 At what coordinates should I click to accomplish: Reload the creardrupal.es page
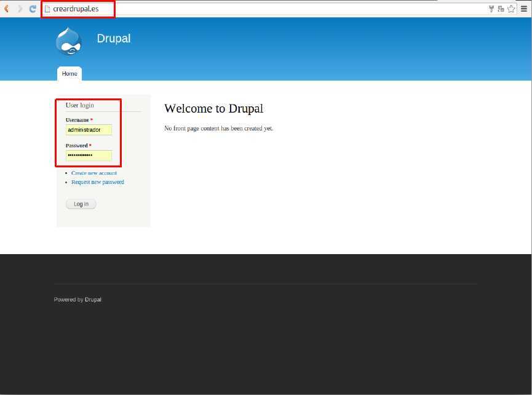(x=33, y=9)
